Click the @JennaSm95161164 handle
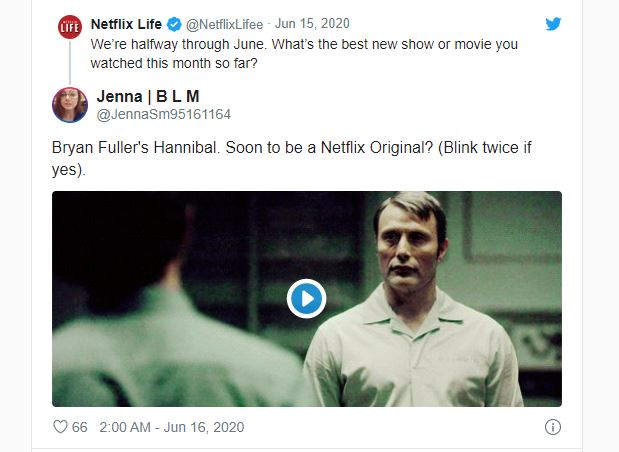 point(163,115)
